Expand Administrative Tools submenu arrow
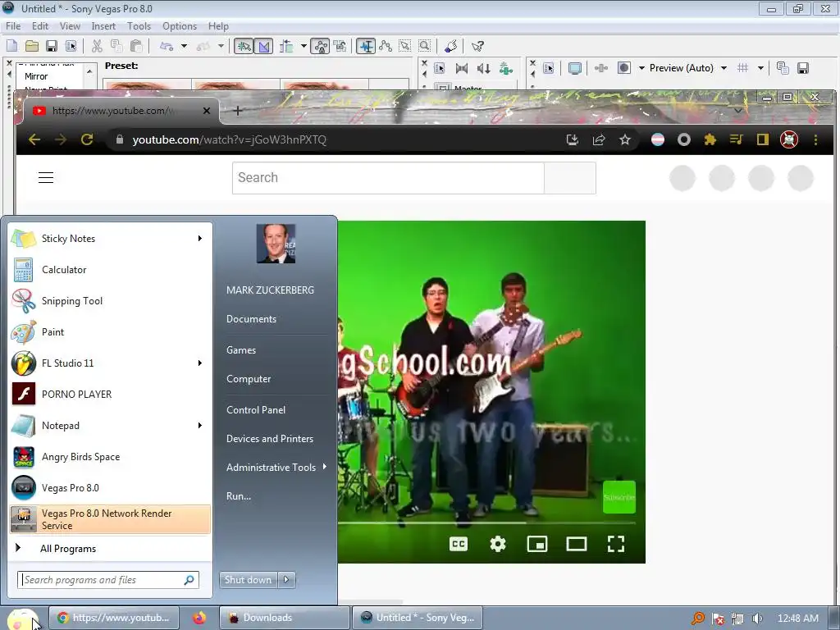Screen dimensions: 840x630 point(325,467)
